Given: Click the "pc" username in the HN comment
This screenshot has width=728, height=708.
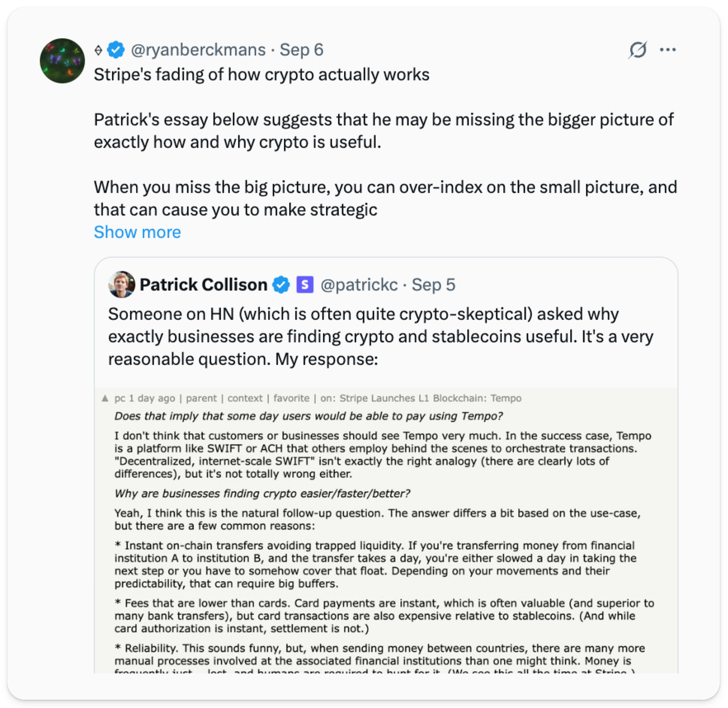Looking at the screenshot, I should (120, 398).
